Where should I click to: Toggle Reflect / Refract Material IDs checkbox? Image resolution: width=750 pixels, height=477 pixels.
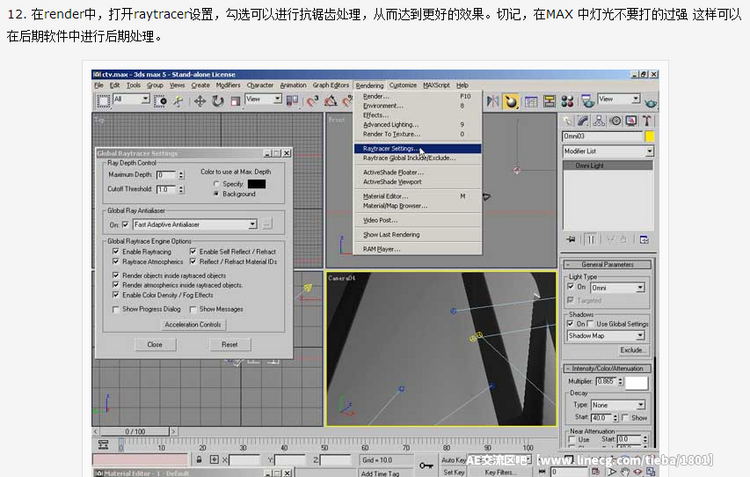pos(193,261)
